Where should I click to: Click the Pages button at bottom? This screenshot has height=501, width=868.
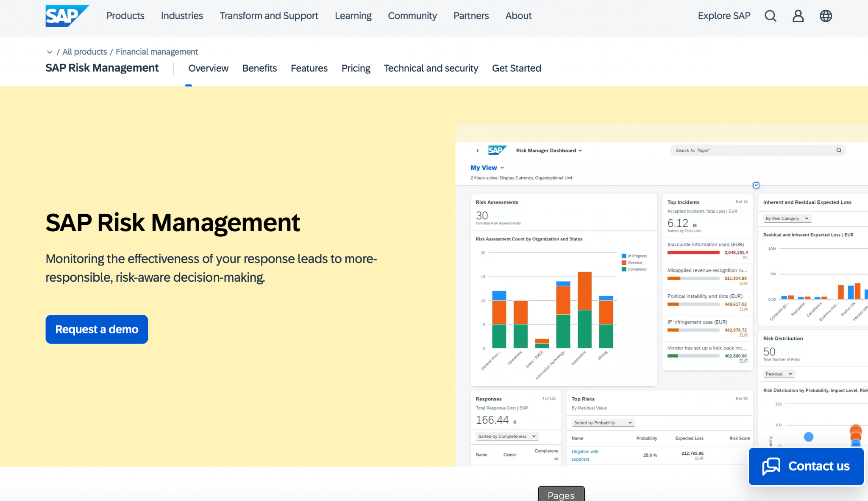(561, 494)
